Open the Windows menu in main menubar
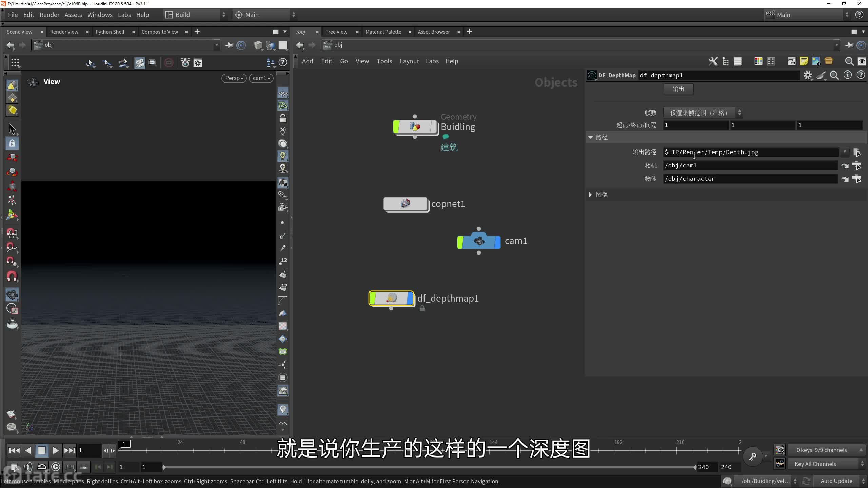 coord(100,15)
